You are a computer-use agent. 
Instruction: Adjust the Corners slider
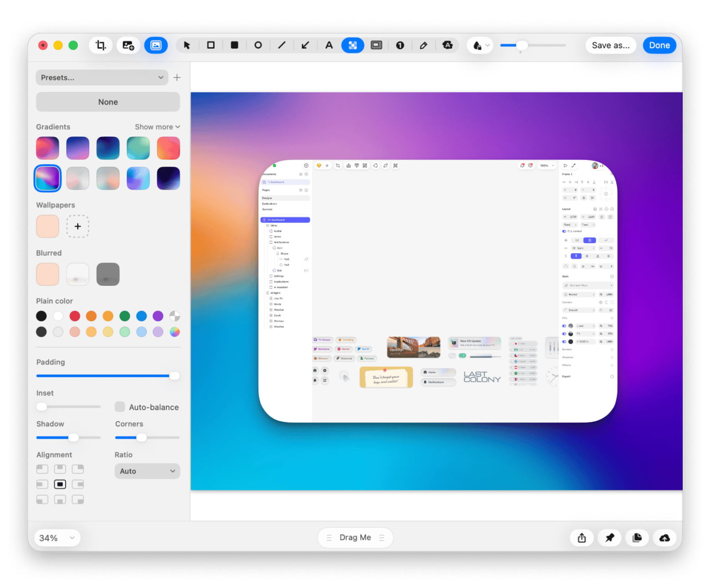[147, 437]
